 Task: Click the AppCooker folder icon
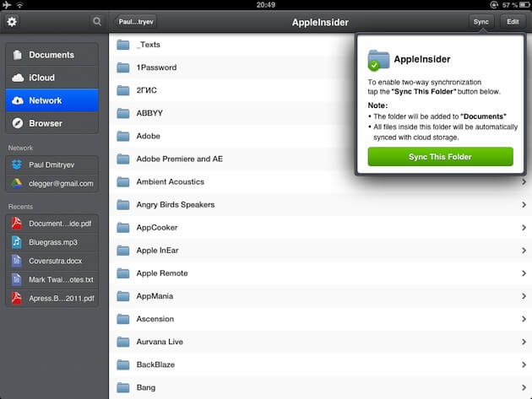point(123,228)
